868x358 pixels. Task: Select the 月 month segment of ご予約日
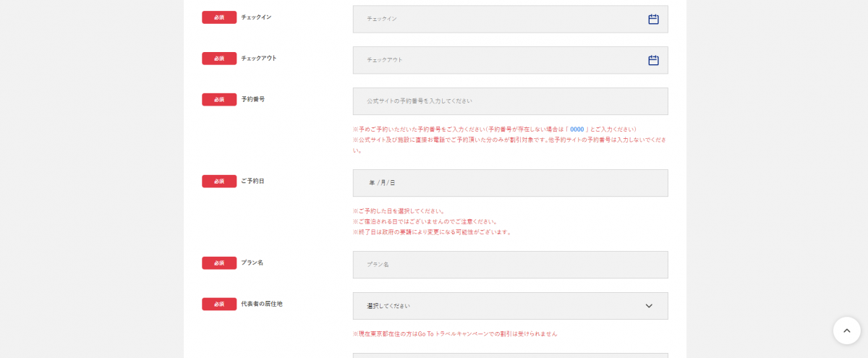click(383, 183)
